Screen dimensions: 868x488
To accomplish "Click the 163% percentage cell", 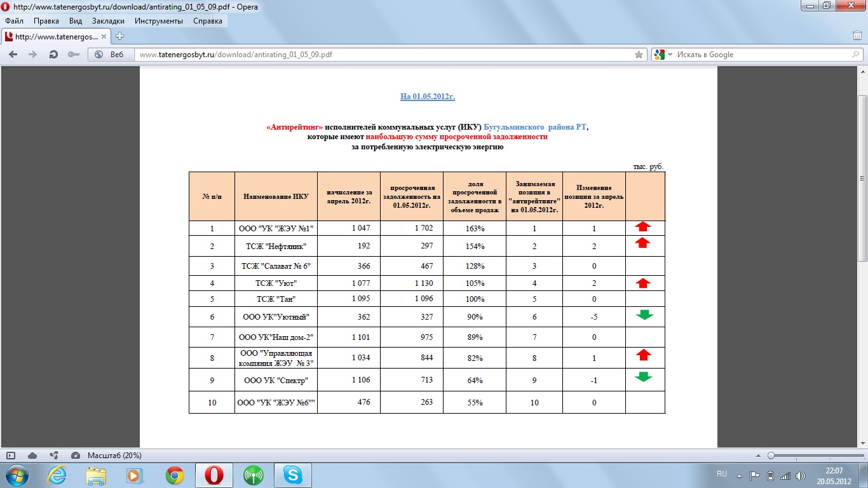I will coord(475,228).
